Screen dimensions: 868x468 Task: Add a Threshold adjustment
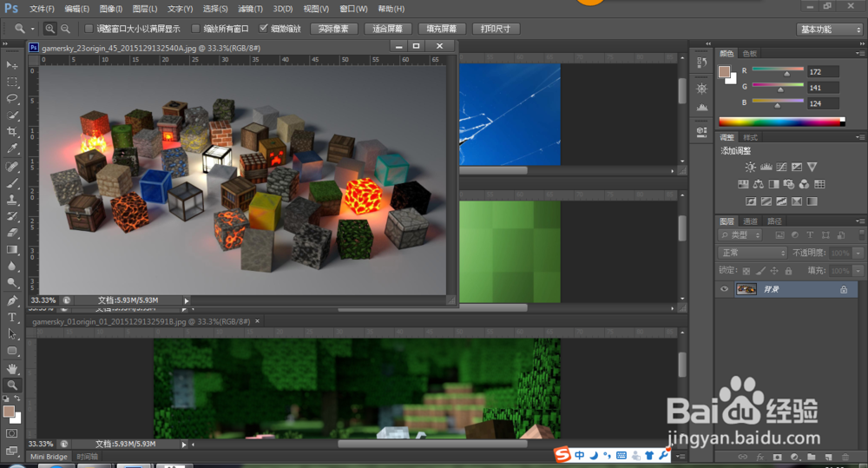781,201
